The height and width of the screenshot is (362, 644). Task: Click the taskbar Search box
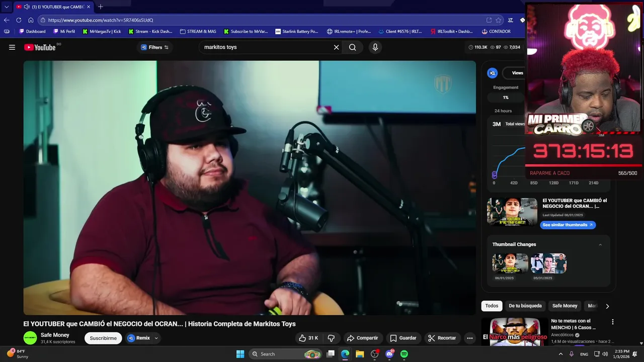click(286, 354)
